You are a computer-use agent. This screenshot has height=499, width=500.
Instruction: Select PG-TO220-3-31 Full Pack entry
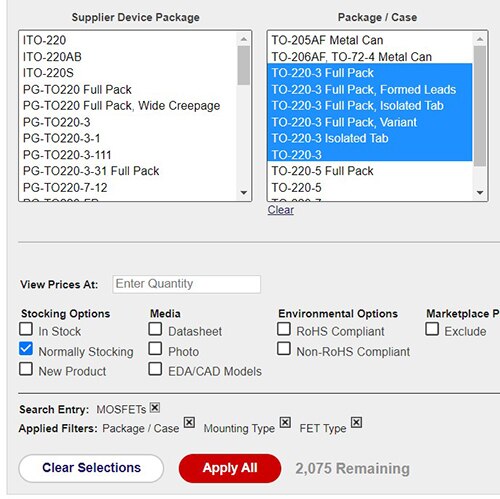128,171
